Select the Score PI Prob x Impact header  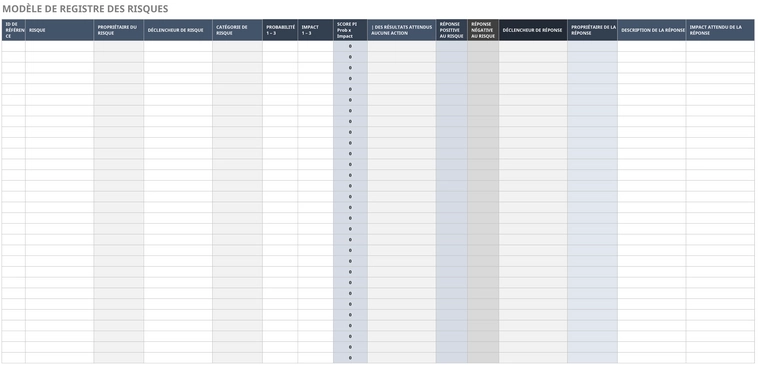[350, 30]
